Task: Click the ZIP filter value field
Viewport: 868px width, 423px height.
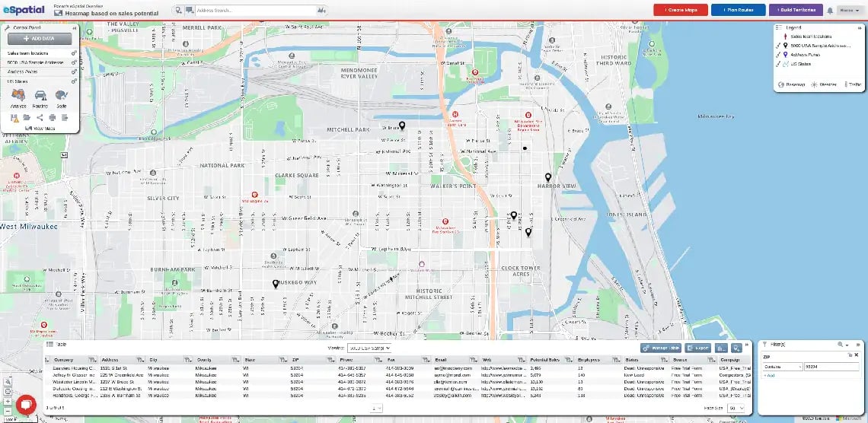Action: point(831,366)
